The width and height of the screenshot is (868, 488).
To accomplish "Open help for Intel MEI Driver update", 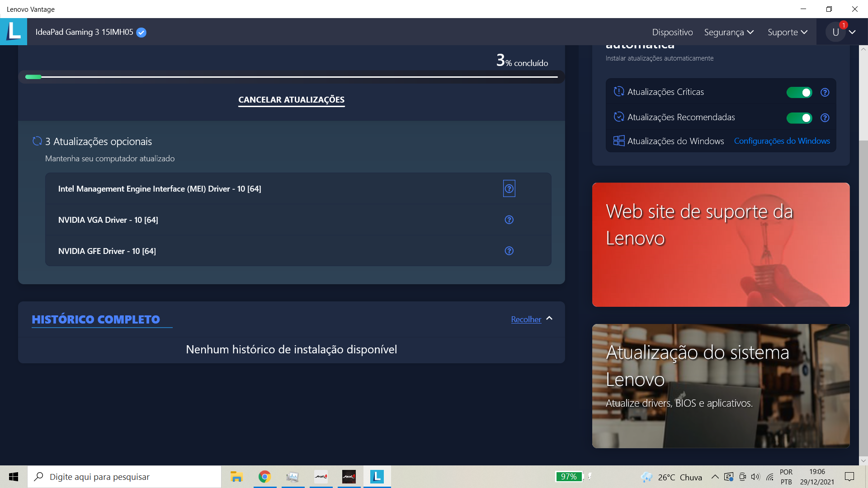I will click(509, 188).
